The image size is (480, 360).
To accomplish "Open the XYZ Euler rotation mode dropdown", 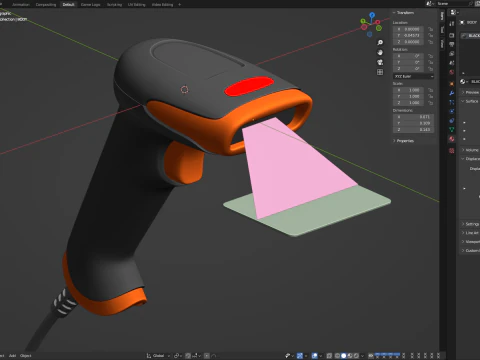I will (413, 76).
